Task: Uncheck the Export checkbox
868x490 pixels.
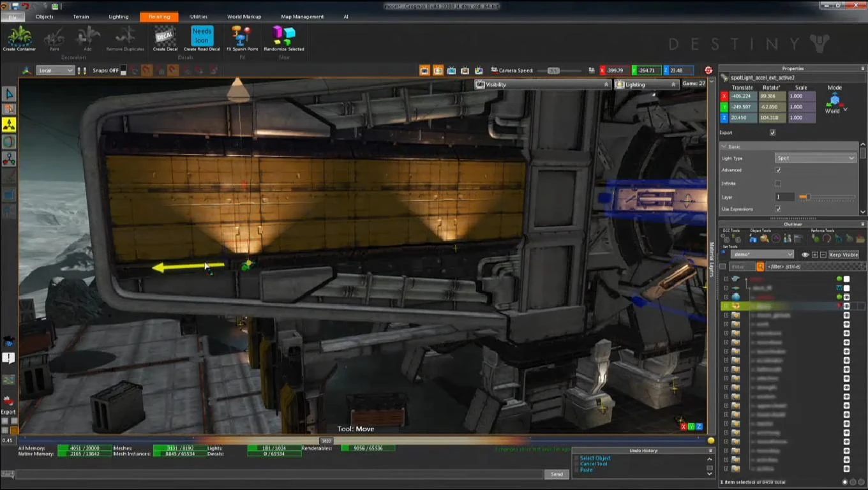Action: click(772, 133)
